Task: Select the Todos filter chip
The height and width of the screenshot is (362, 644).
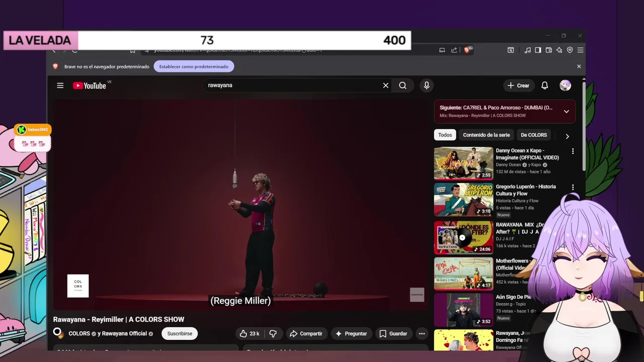Action: tap(445, 135)
